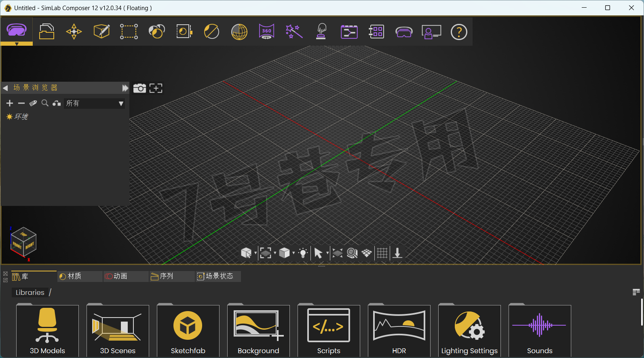Image resolution: width=644 pixels, height=358 pixels.
Task: Click the snap to ground down-arrow icon
Action: pos(397,253)
